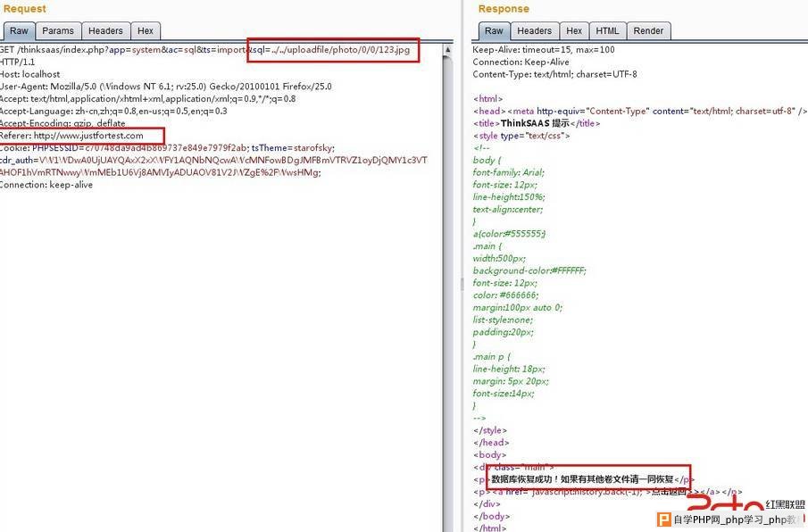Select the Raw tab in Response panel
The width and height of the screenshot is (808, 532).
tap(494, 31)
